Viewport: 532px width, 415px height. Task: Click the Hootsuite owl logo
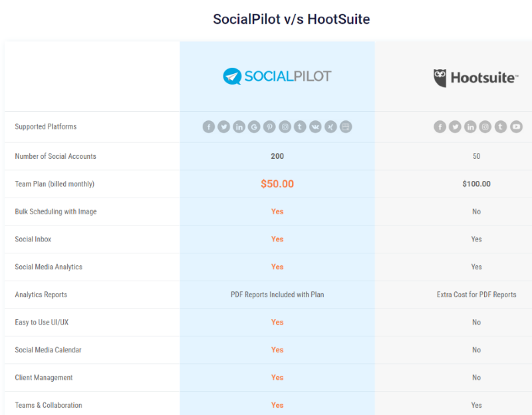pos(440,78)
